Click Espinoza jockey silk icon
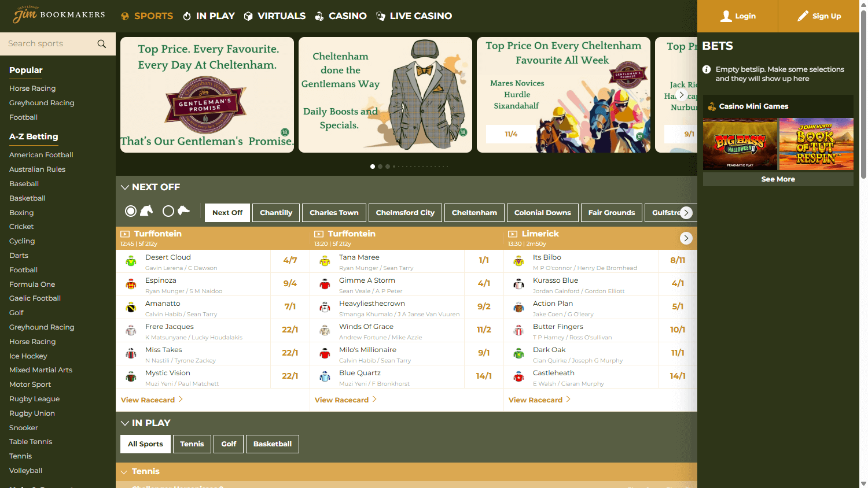 coord(131,284)
